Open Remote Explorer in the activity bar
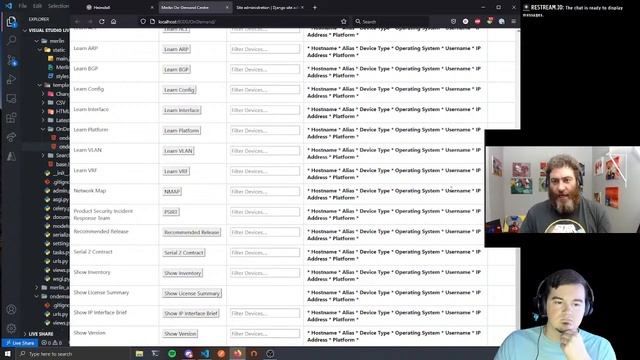640x360 pixels. (11, 99)
